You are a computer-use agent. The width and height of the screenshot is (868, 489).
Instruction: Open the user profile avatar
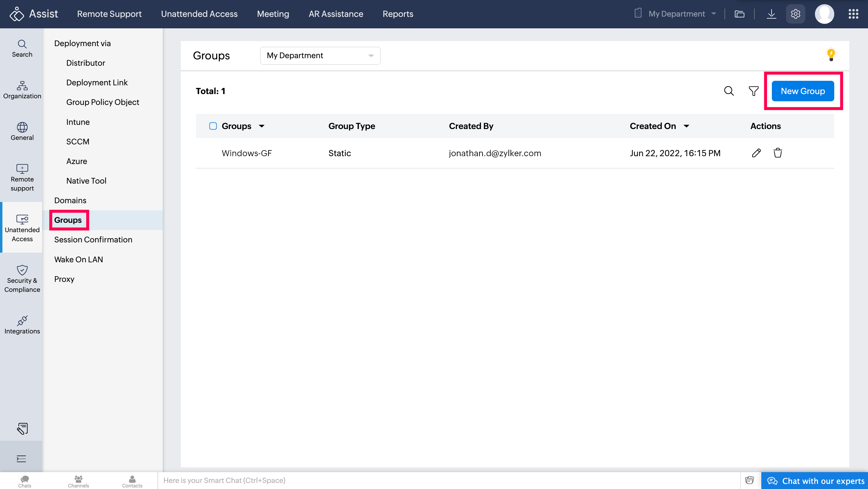[824, 14]
